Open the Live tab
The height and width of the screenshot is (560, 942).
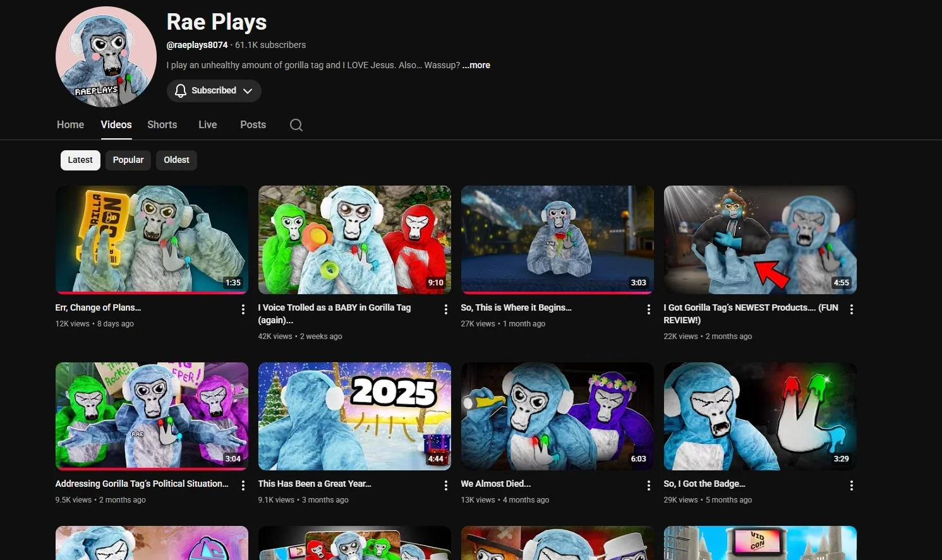point(207,125)
